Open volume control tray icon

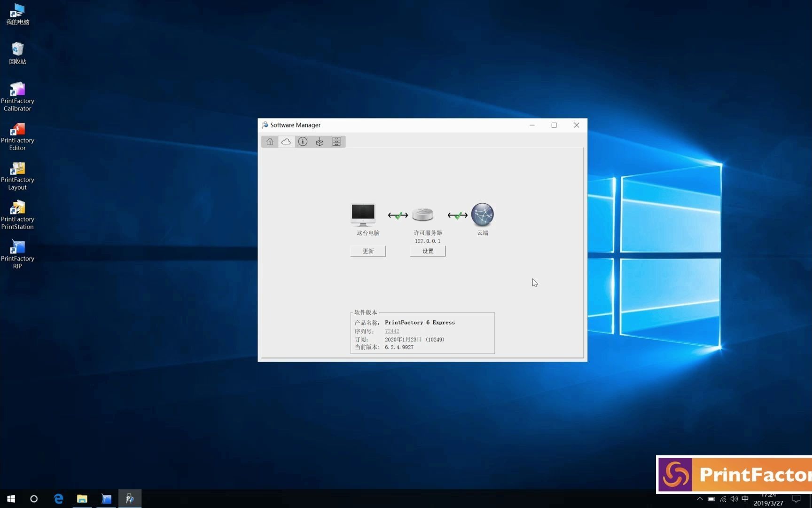pyautogui.click(x=734, y=499)
